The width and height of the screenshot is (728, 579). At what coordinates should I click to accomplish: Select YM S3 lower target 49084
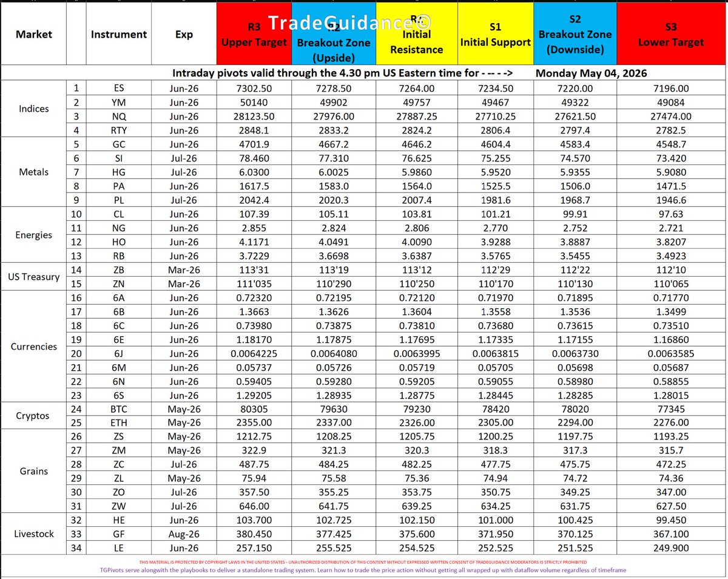(x=672, y=102)
